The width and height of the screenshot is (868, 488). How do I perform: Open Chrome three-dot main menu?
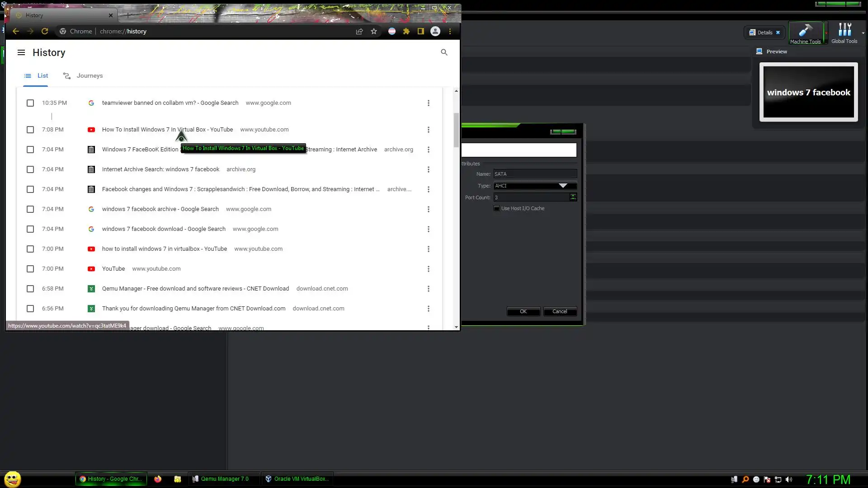point(450,31)
